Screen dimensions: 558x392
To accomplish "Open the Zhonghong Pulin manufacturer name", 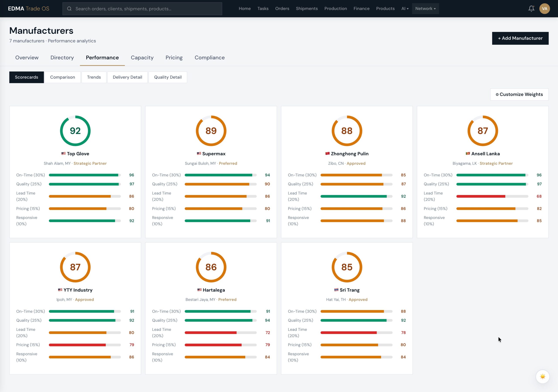I will pos(349,154).
